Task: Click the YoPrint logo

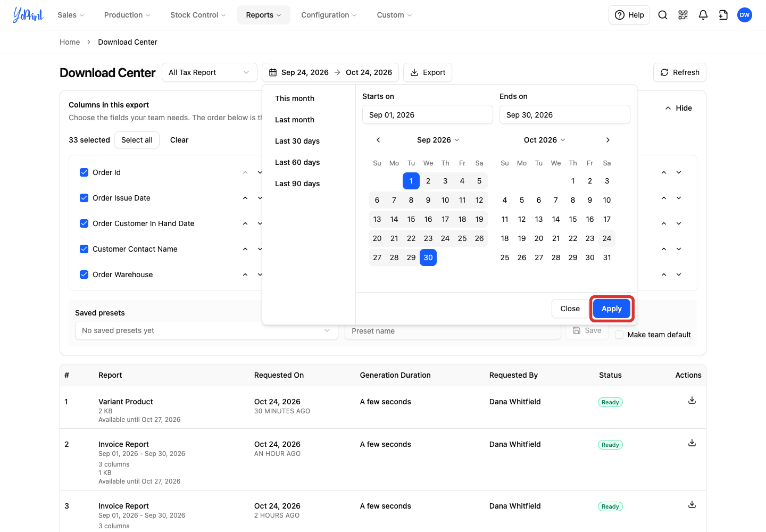Action: coord(28,15)
